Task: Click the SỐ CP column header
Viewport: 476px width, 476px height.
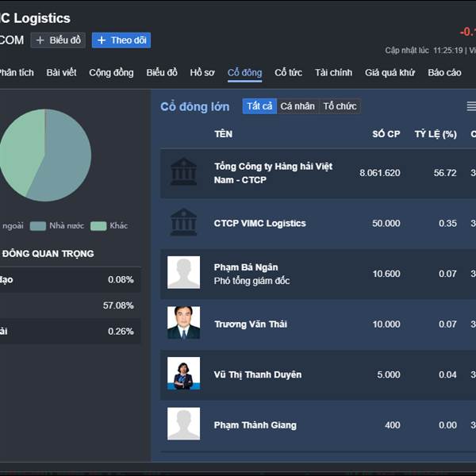Action: point(386,134)
